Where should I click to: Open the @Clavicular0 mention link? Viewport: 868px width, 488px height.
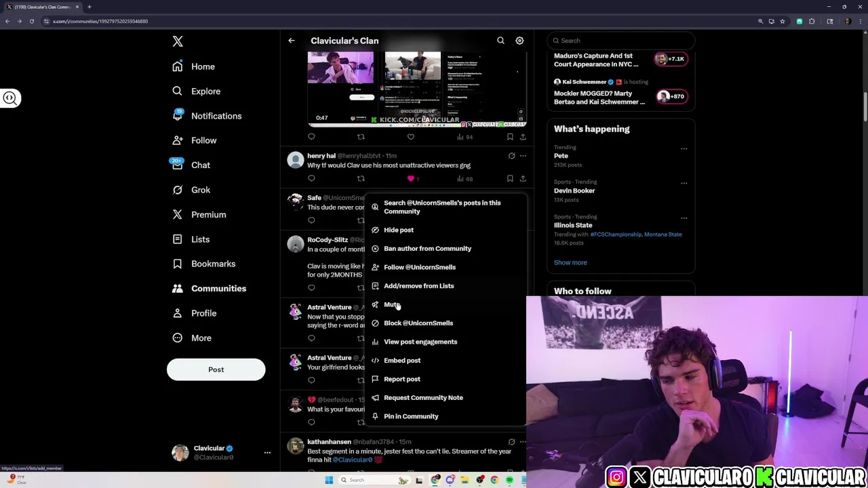pos(352,460)
